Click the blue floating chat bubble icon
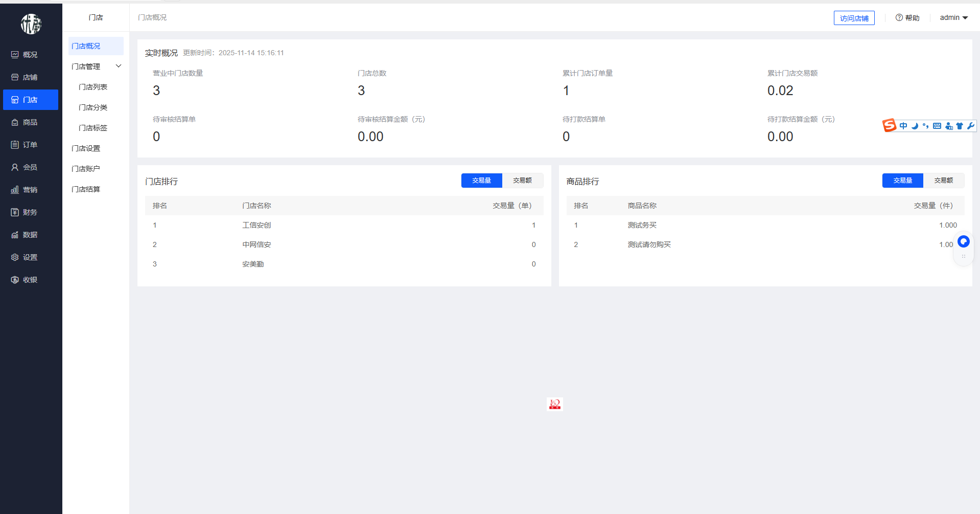980x514 pixels. click(963, 241)
